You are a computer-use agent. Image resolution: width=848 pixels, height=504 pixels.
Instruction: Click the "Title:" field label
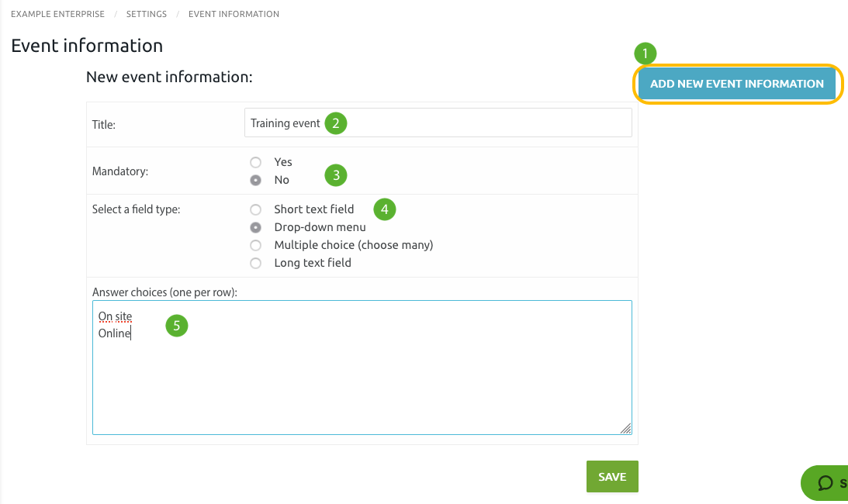(104, 124)
